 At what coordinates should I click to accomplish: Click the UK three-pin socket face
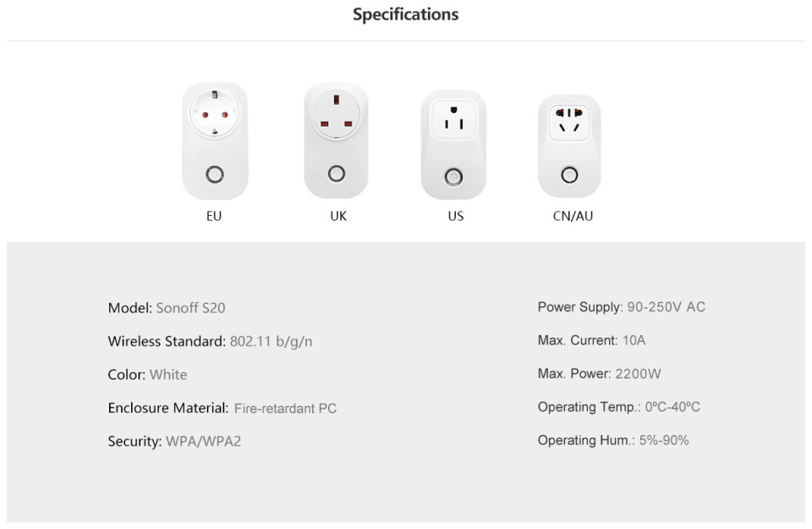tap(336, 114)
